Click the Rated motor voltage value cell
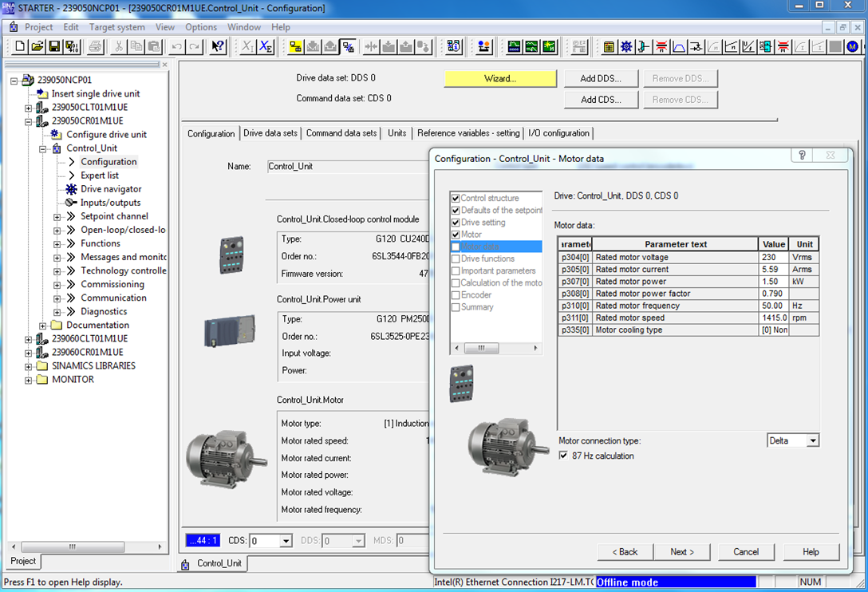 click(773, 258)
